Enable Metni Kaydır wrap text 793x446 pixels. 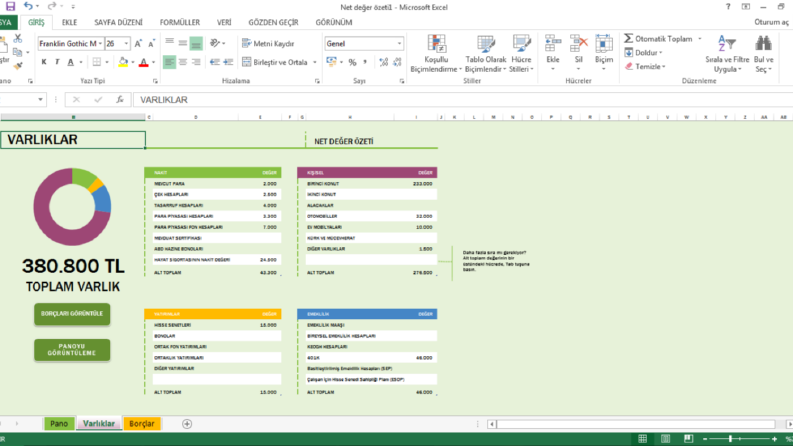click(268, 43)
